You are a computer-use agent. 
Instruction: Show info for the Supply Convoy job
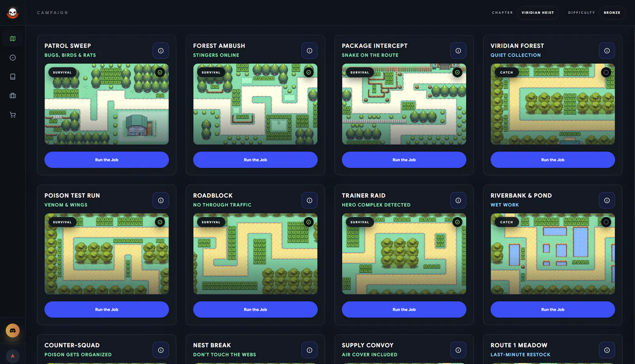[458, 350]
